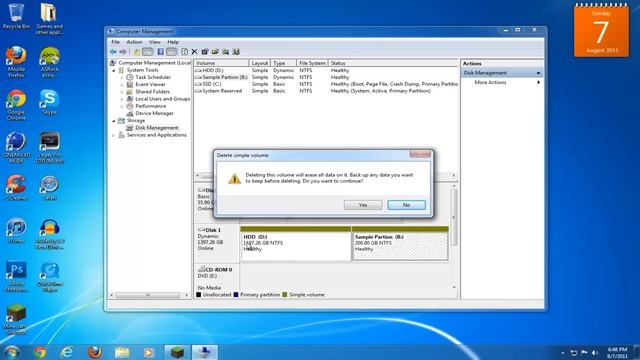Screen dimensions: 640x360
Task: Click No in Delete simple volume dialog
Action: coord(407,205)
